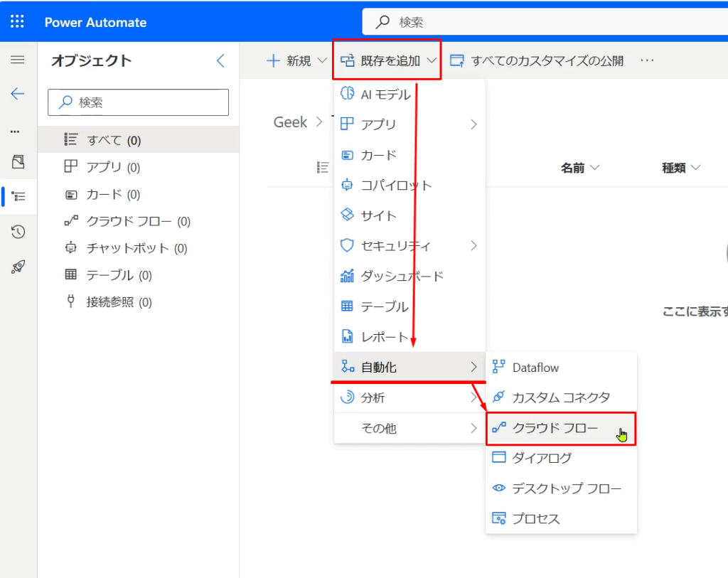Screen dimensions: 728x578
Task: Toggle the hamburger navigation menu
Action: (18, 60)
